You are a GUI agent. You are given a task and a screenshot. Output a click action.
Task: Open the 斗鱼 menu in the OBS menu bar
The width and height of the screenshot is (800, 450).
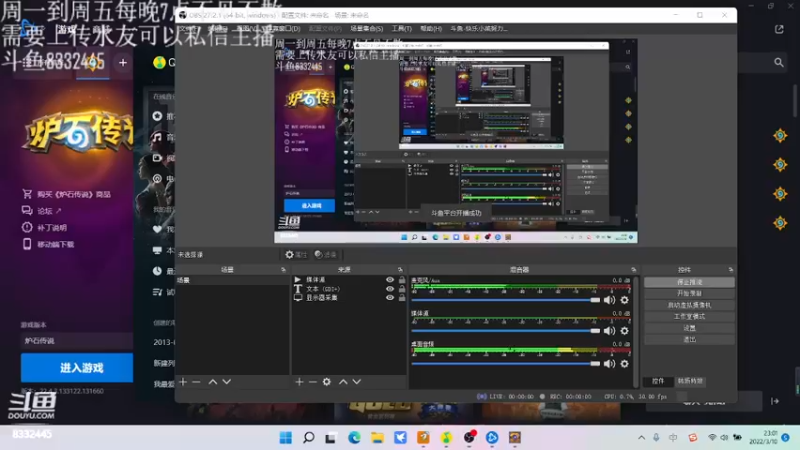[x=479, y=29]
